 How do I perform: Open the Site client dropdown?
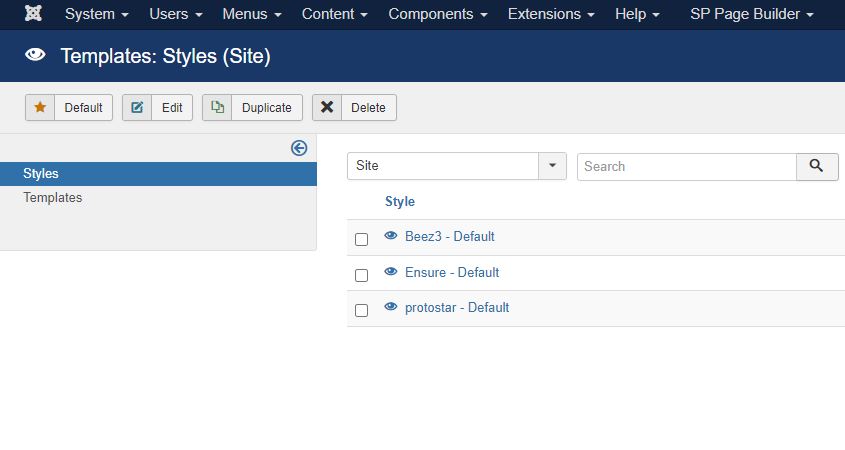point(456,166)
